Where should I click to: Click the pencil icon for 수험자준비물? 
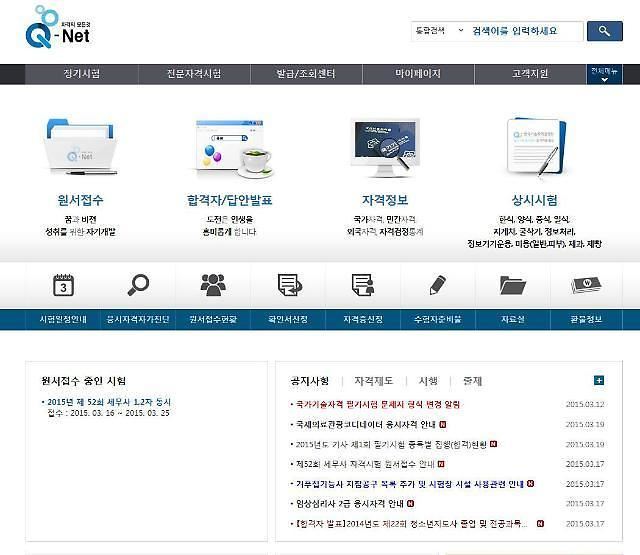[x=438, y=284]
